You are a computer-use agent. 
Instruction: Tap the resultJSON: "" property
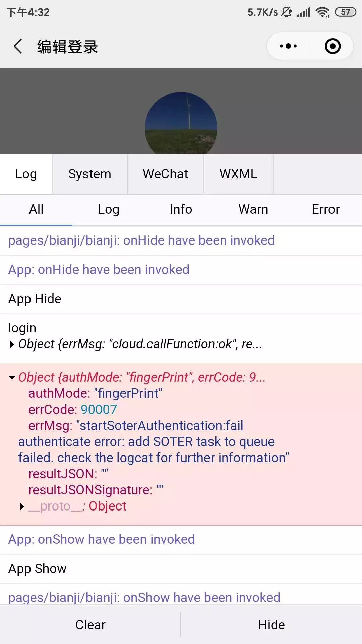68,474
